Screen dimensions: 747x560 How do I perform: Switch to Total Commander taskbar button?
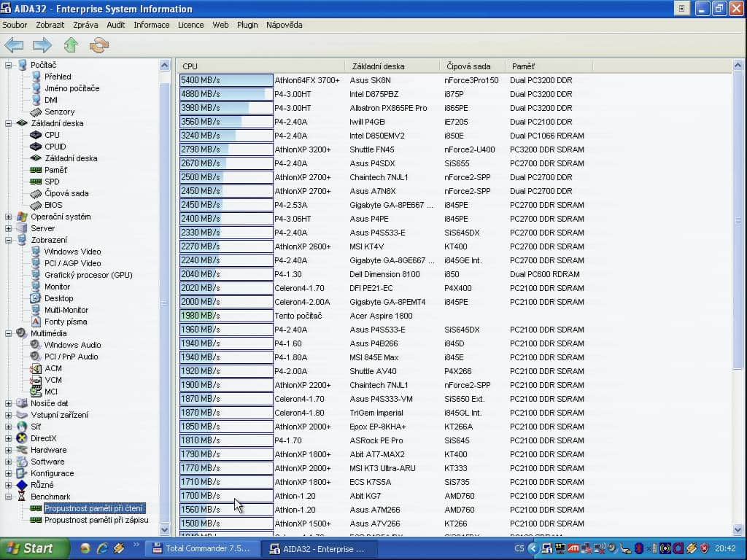(x=201, y=548)
